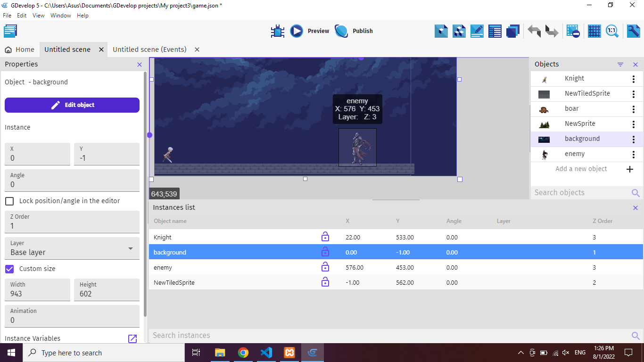
Task: Open the object groups editor icon
Action: point(459,31)
